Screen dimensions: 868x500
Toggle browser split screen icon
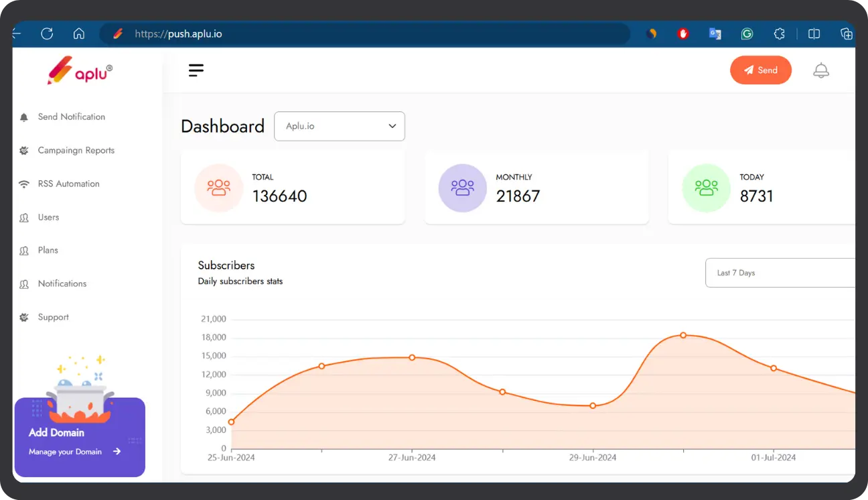click(814, 34)
